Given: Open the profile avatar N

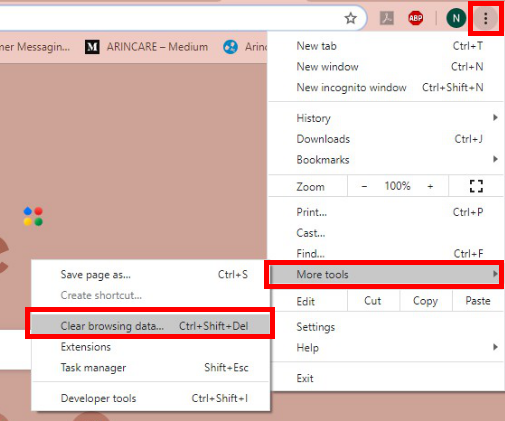Looking at the screenshot, I should pyautogui.click(x=456, y=18).
